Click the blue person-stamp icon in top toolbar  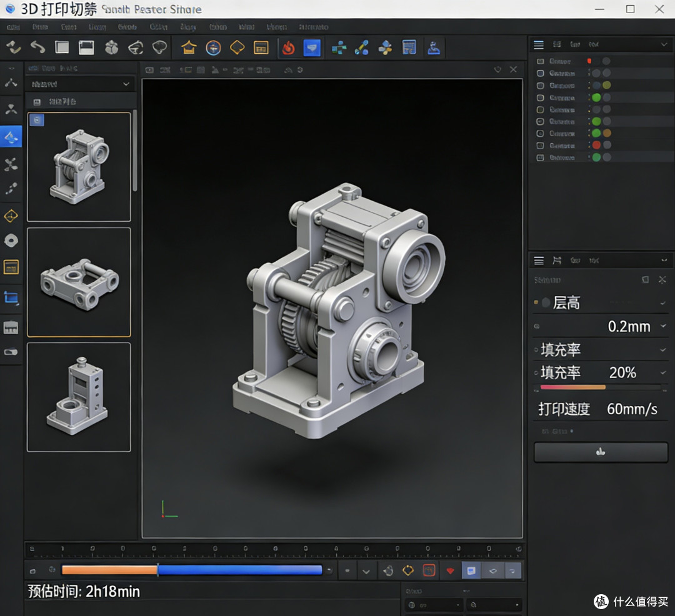click(434, 47)
